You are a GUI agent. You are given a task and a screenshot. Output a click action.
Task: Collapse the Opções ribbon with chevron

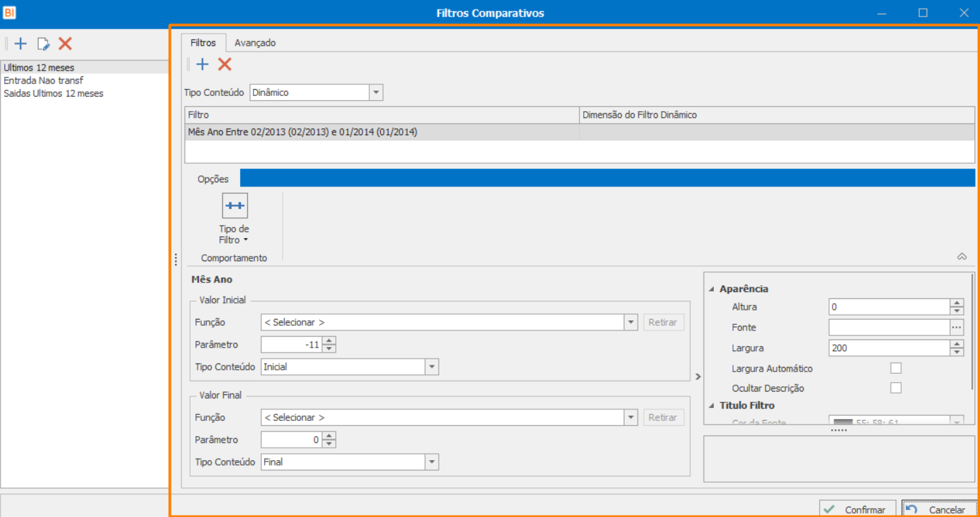coord(961,256)
